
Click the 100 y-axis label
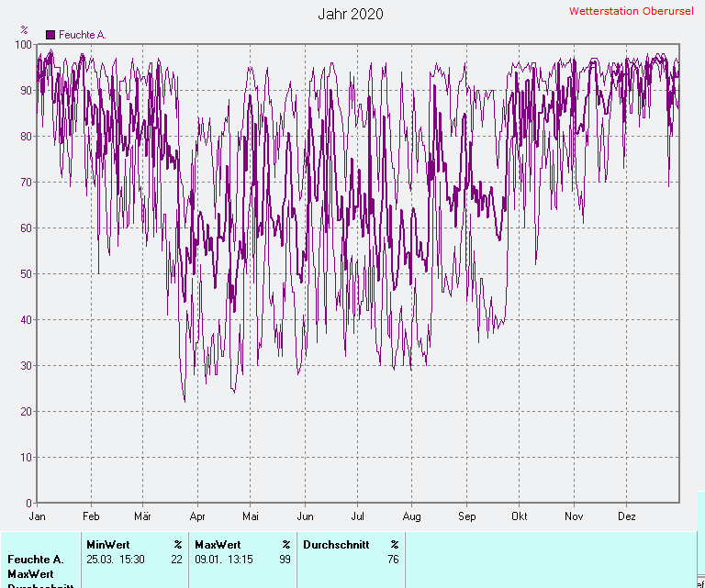point(23,44)
